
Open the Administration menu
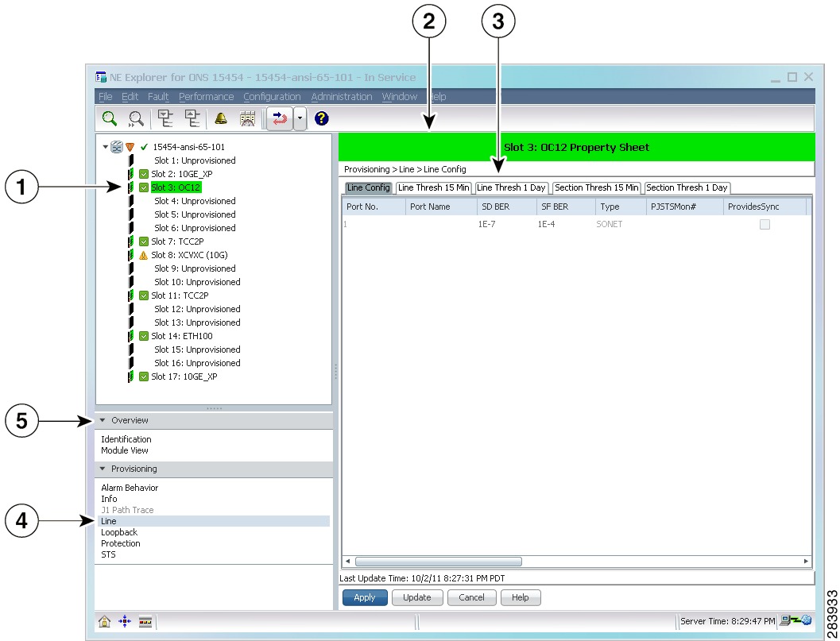(342, 96)
